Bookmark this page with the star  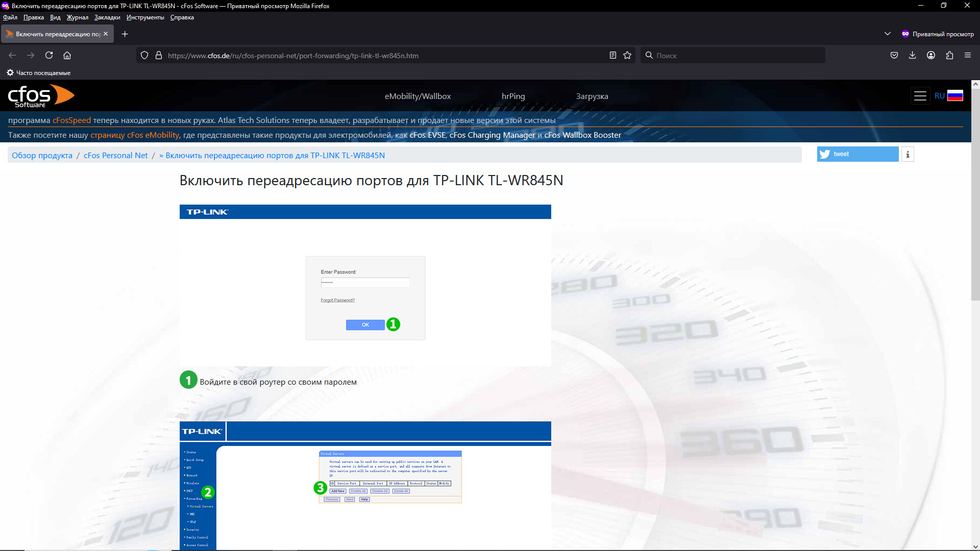point(627,55)
